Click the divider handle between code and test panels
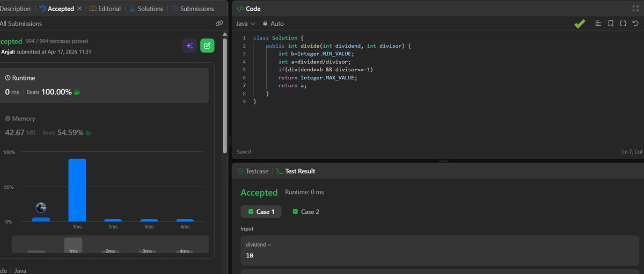Screen dimensions: 644x274 pos(443,161)
